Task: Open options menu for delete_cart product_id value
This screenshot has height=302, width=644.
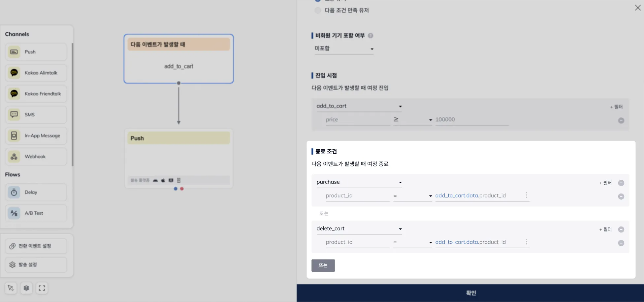Action: point(526,242)
